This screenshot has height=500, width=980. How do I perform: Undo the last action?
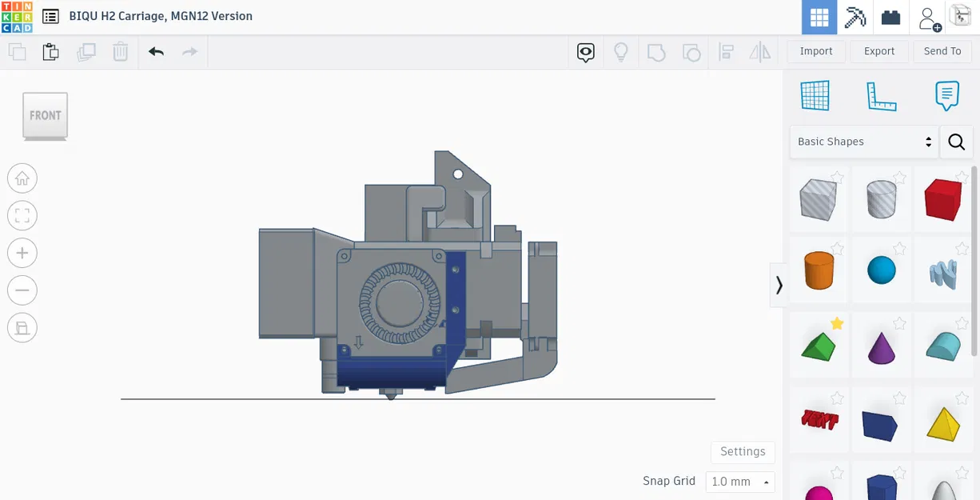coord(156,52)
